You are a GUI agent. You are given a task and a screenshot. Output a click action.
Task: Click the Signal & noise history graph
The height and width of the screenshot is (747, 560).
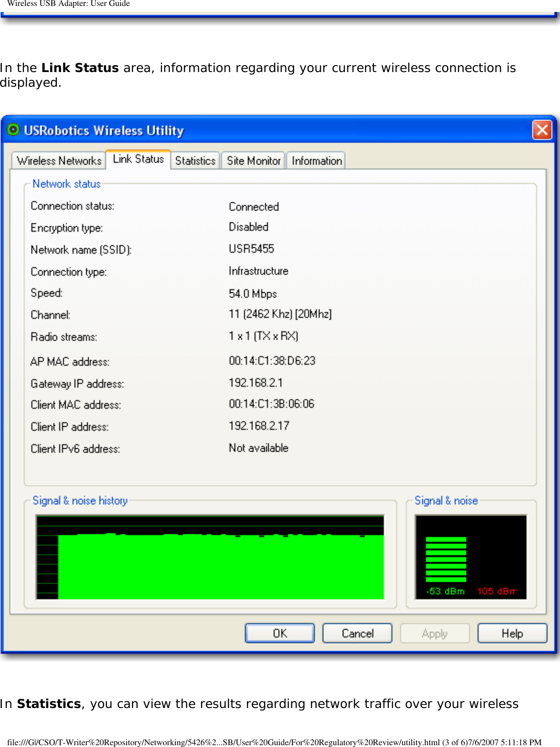(210, 557)
